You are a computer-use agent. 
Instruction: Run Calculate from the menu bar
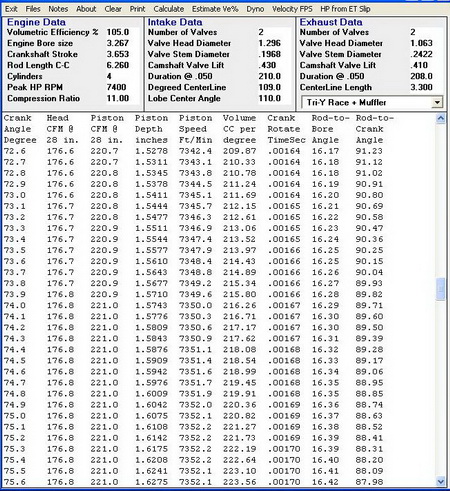pos(169,9)
